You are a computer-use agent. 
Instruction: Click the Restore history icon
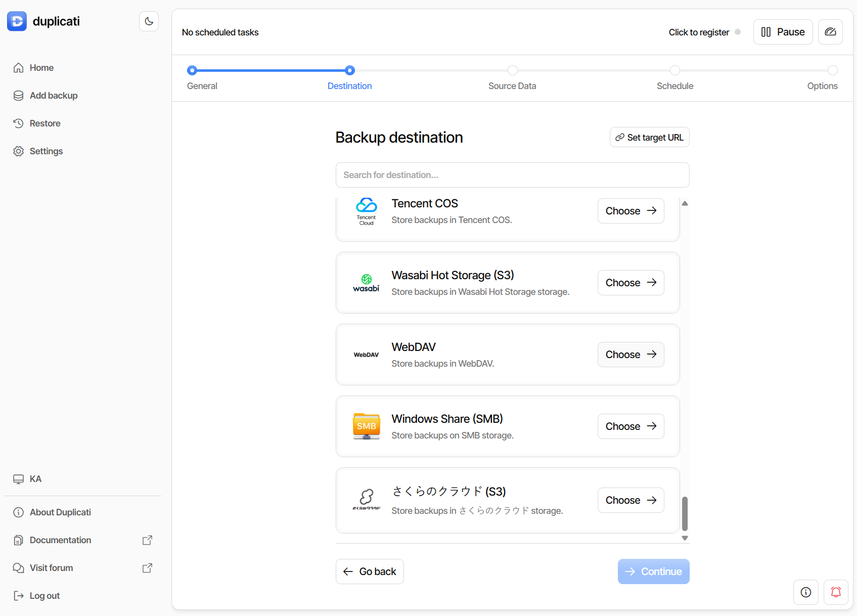coord(18,123)
